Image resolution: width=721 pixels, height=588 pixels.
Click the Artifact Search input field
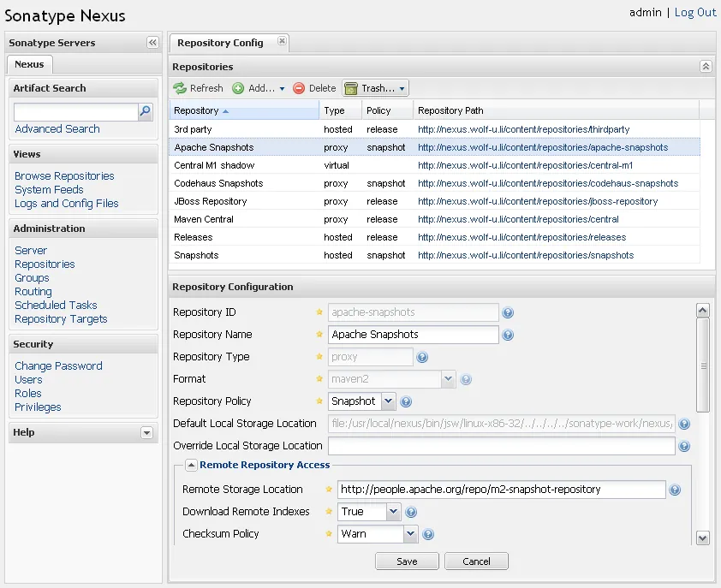76,112
